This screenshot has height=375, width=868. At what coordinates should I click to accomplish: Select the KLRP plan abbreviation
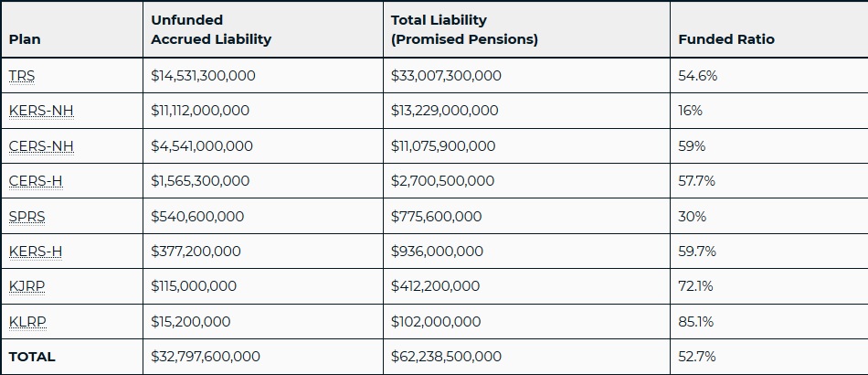coord(26,322)
